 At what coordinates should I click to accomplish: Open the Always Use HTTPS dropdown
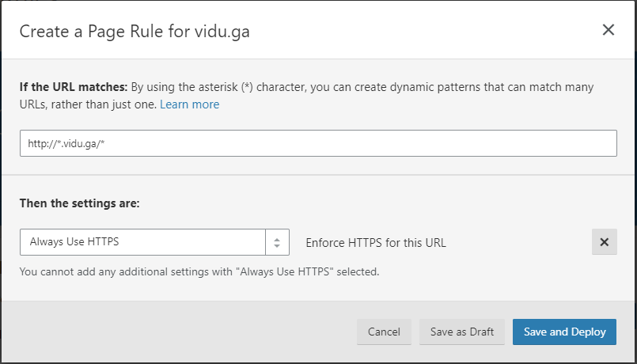142,242
